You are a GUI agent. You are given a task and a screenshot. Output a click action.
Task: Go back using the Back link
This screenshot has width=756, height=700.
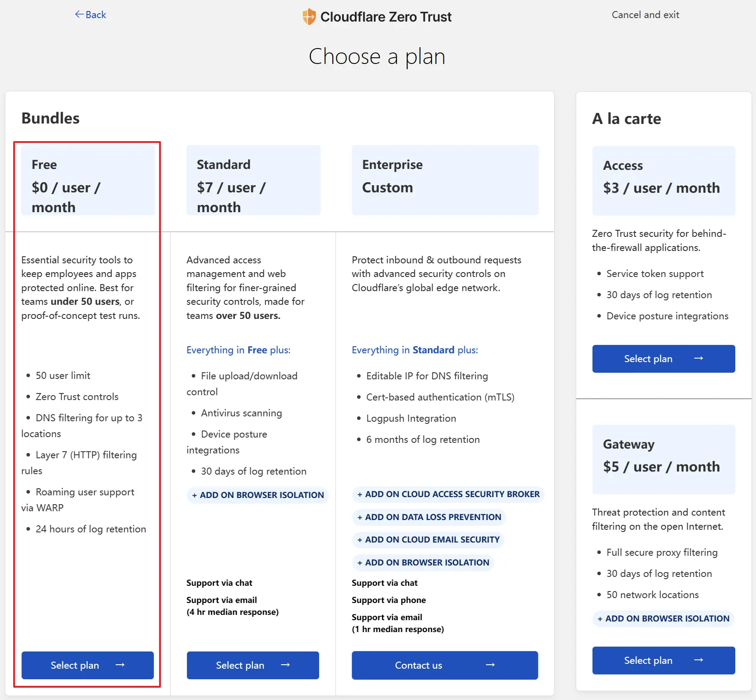click(x=91, y=15)
